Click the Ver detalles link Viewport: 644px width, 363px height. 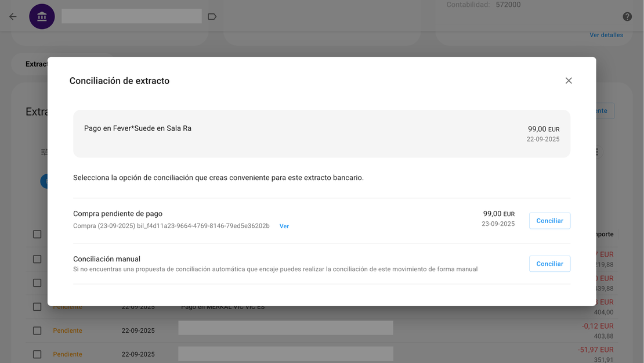pyautogui.click(x=606, y=35)
